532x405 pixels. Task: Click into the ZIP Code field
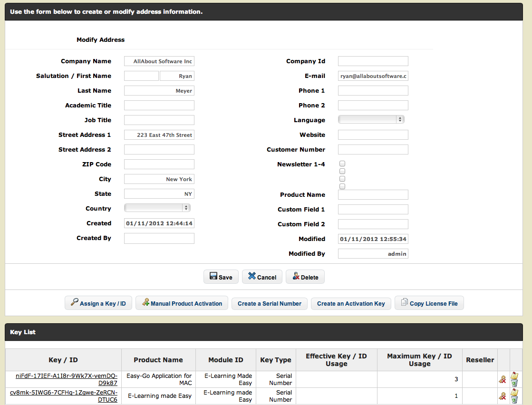[x=159, y=164]
